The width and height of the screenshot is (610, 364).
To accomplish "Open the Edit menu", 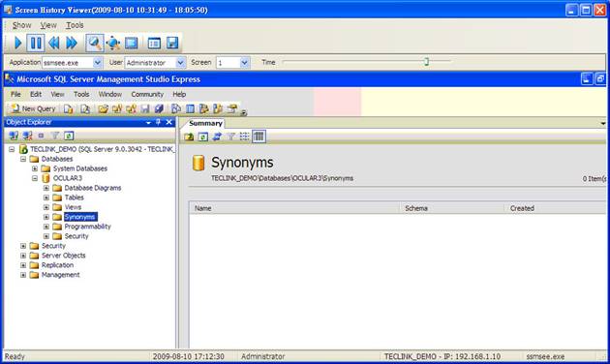I will (x=36, y=94).
